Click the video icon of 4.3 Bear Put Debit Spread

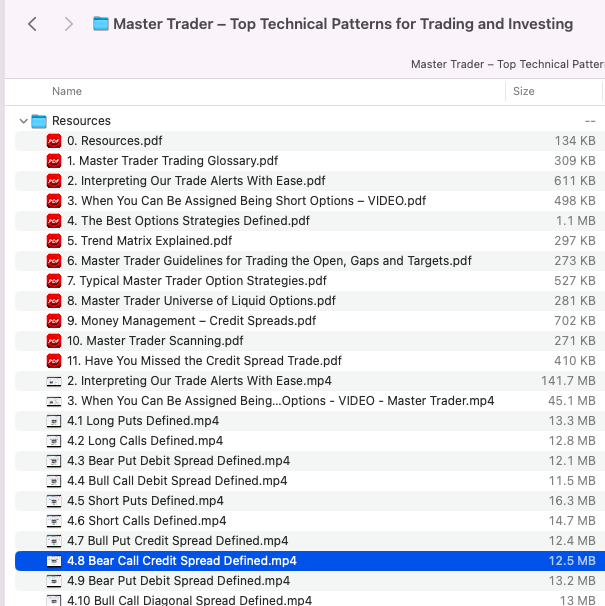[x=54, y=461]
